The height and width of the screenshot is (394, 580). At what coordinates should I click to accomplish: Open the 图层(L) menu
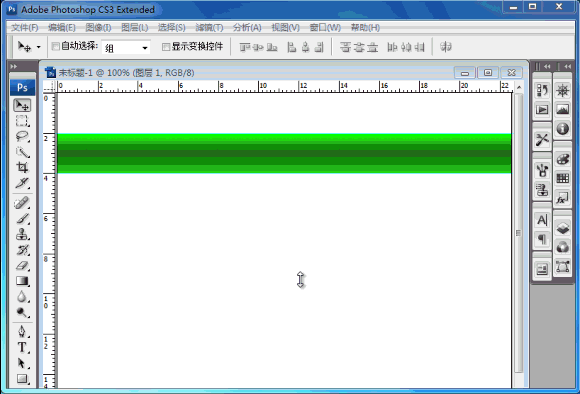click(x=134, y=28)
